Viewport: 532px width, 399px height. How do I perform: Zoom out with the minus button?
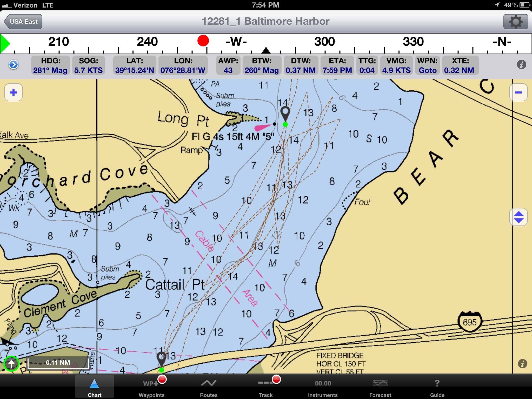coord(518,92)
